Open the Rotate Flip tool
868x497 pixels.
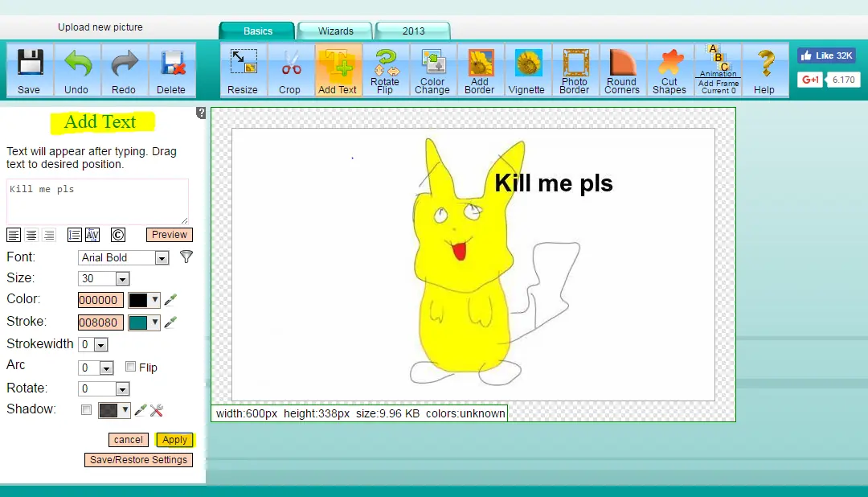coord(385,70)
